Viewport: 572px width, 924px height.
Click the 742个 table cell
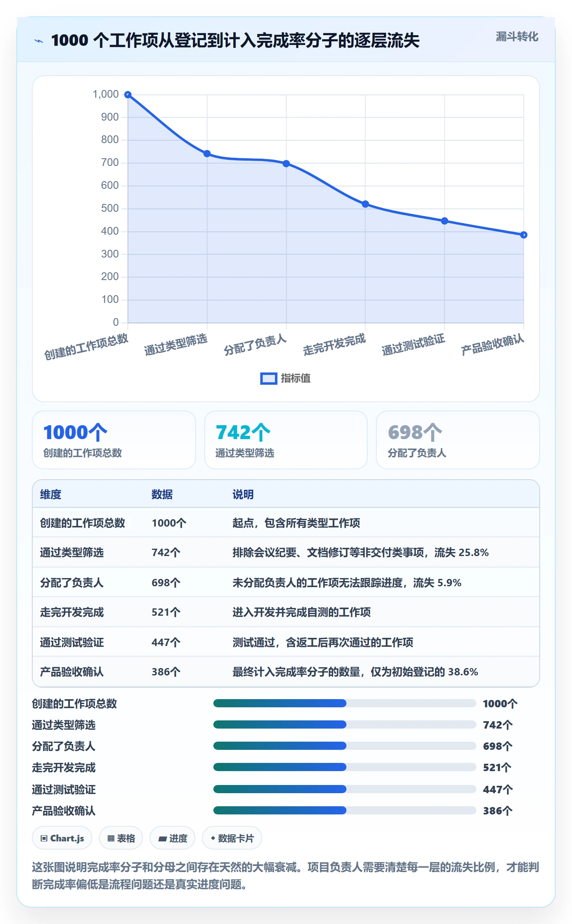(x=166, y=552)
